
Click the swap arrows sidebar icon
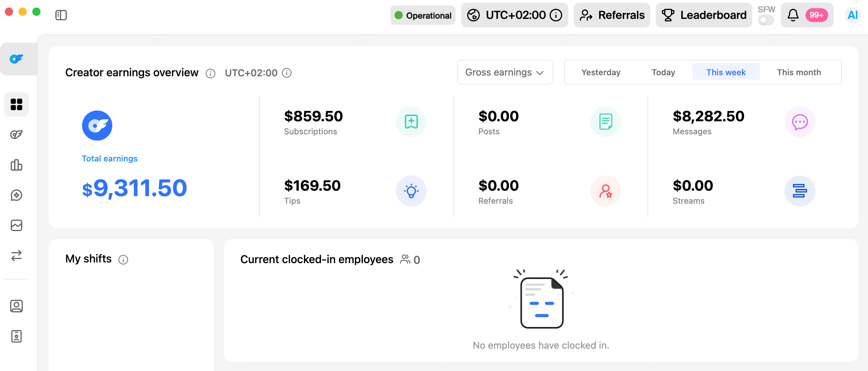coord(16,256)
